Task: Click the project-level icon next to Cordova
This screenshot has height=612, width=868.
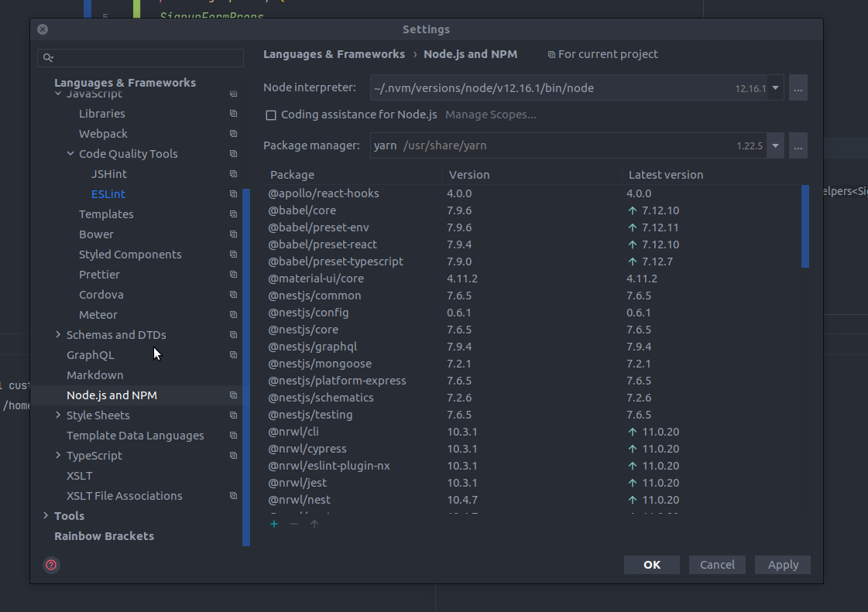Action: (x=234, y=294)
